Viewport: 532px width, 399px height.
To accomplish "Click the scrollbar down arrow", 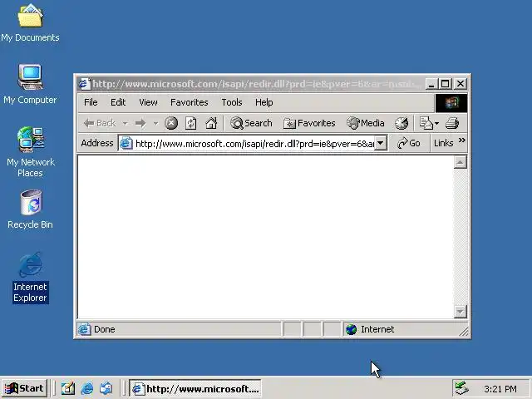I will (460, 311).
